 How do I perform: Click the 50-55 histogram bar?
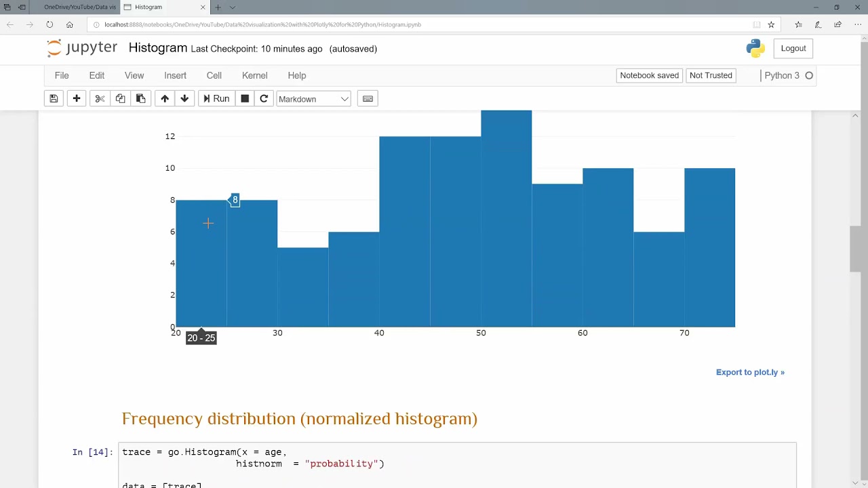coord(506,224)
